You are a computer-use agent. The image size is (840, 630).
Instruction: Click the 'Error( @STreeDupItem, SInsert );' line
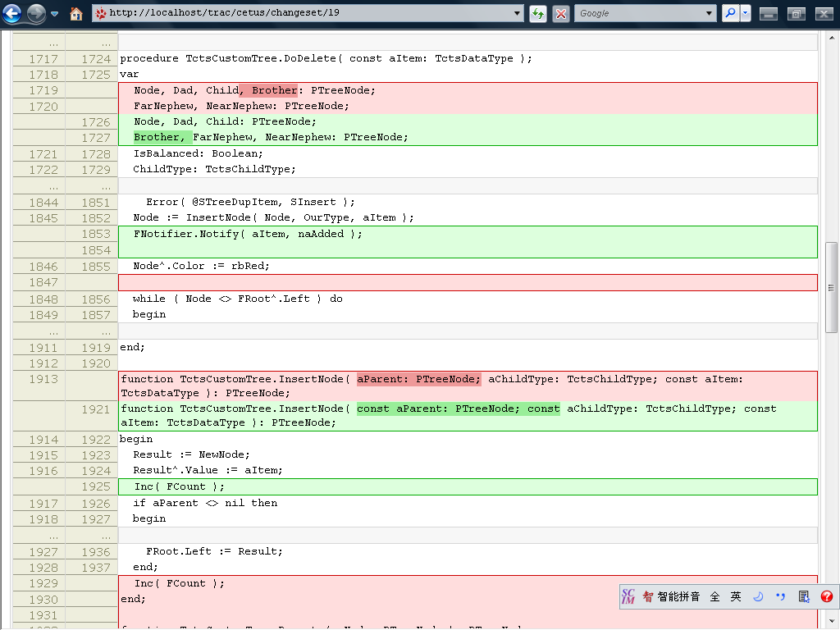pos(250,202)
